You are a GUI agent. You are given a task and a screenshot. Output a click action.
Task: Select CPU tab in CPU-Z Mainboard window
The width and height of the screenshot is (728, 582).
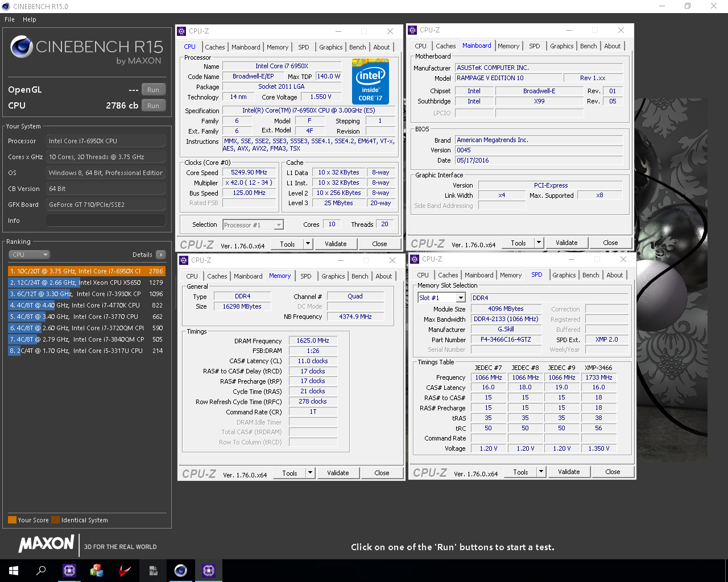(421, 46)
